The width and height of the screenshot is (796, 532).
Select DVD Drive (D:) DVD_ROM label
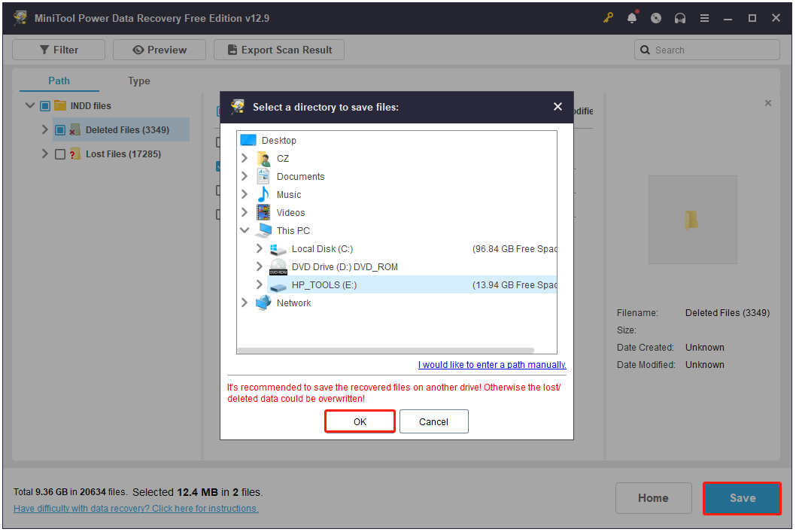click(345, 267)
